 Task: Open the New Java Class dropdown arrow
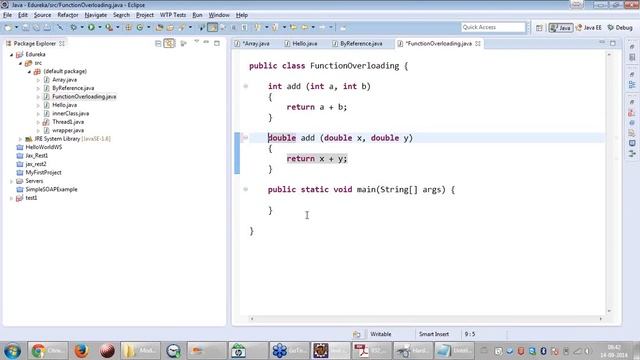(149, 27)
